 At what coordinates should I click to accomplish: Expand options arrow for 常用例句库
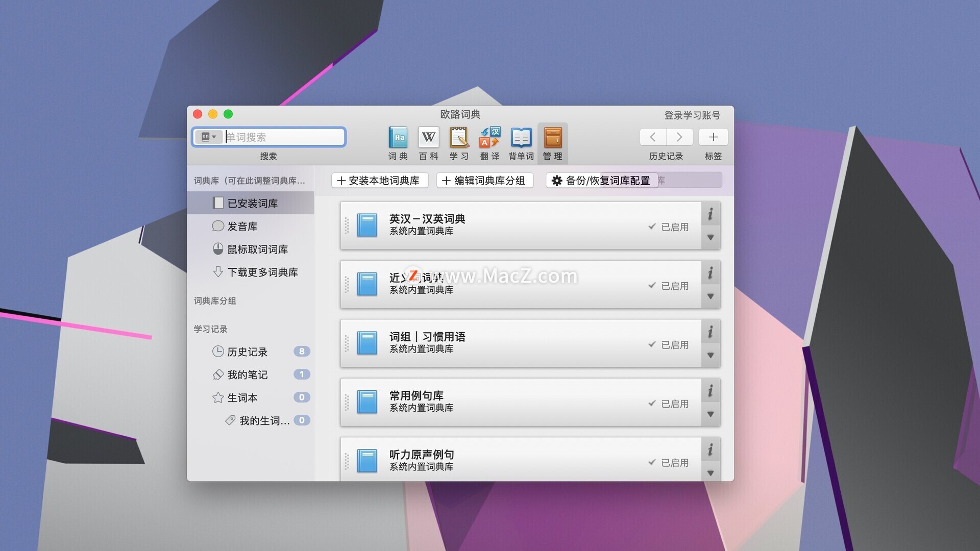(710, 414)
